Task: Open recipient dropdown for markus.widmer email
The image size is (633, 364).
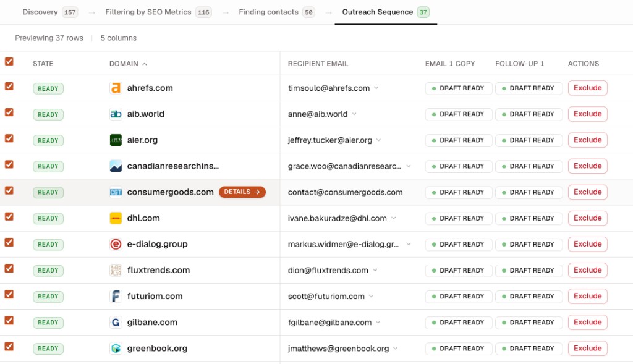Action: 409,244
